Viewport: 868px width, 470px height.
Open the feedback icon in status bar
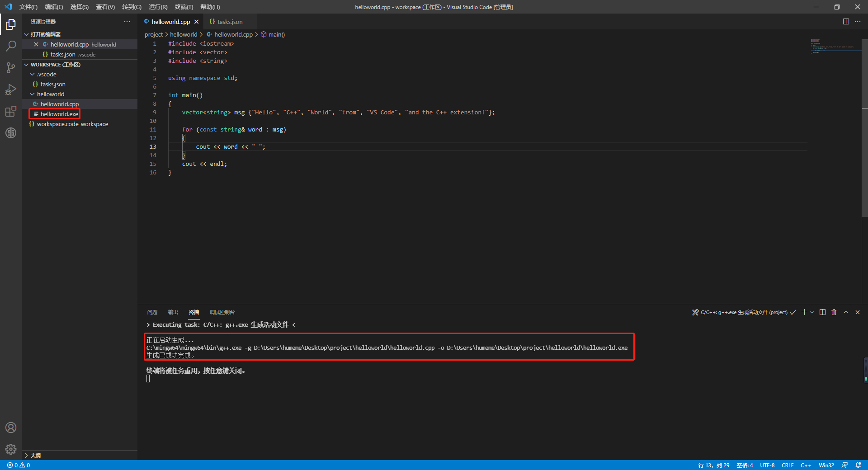click(x=844, y=465)
